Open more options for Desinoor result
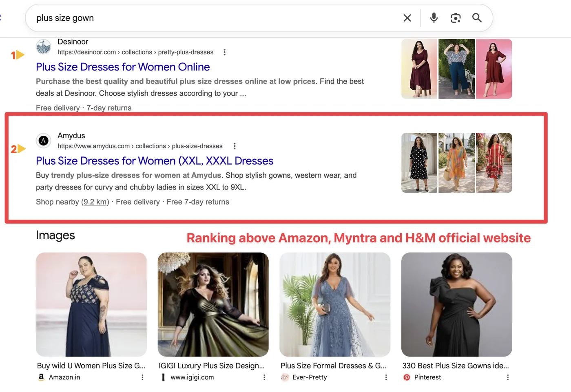The image size is (571, 392). click(224, 52)
